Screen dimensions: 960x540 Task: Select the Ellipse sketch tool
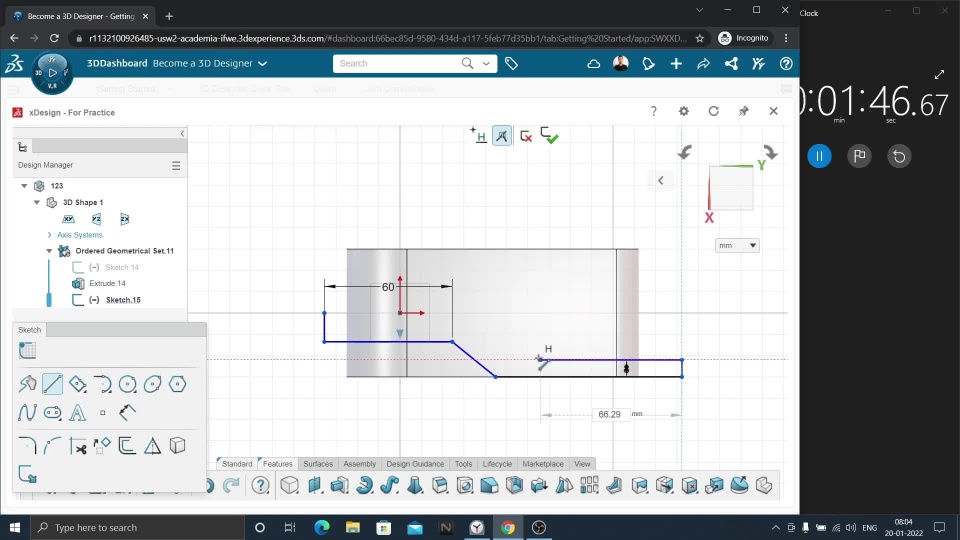pyautogui.click(x=152, y=384)
